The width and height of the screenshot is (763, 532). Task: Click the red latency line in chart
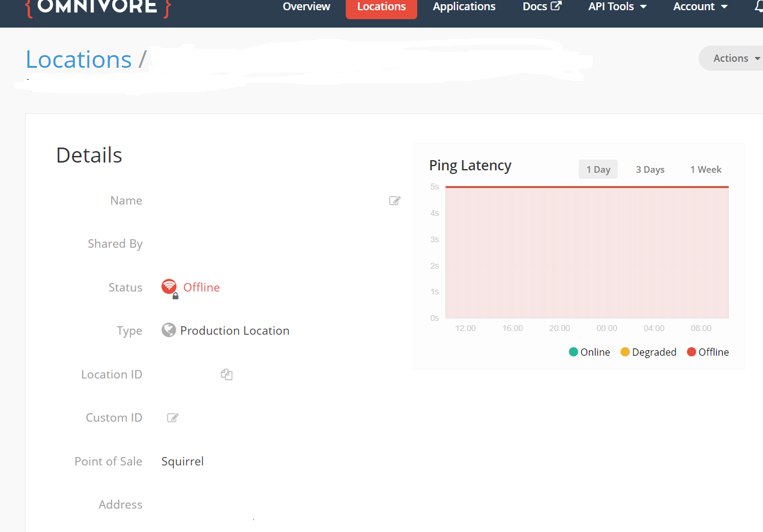pyautogui.click(x=587, y=187)
